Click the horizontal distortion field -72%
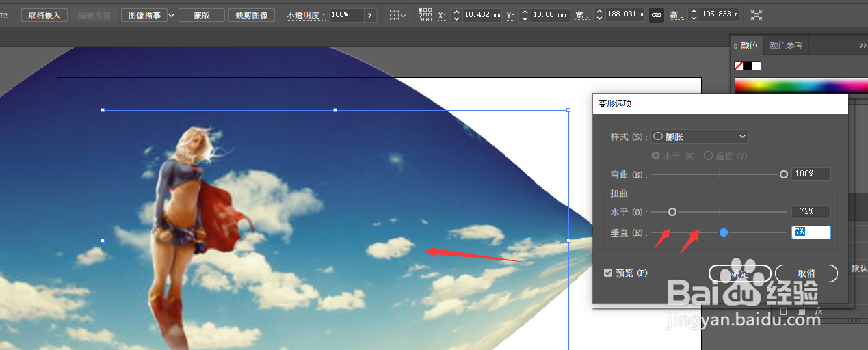Screen dimensions: 868x350 pyautogui.click(x=811, y=212)
